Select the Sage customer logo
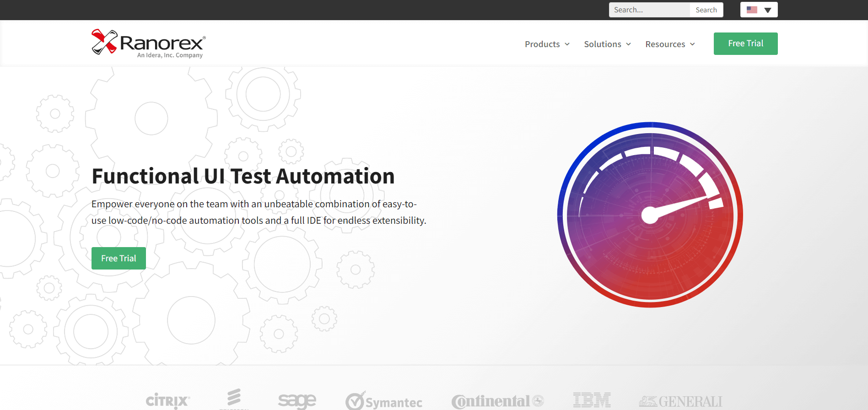 [297, 401]
